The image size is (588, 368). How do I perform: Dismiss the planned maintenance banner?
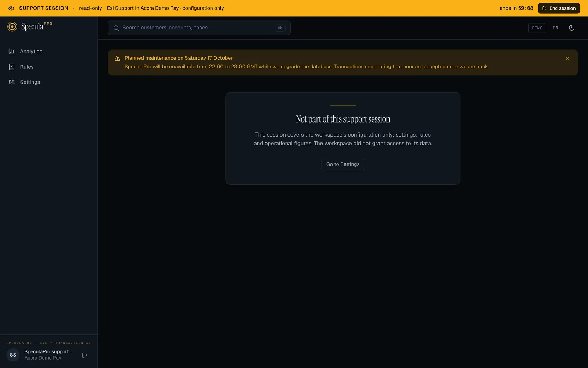pos(567,59)
